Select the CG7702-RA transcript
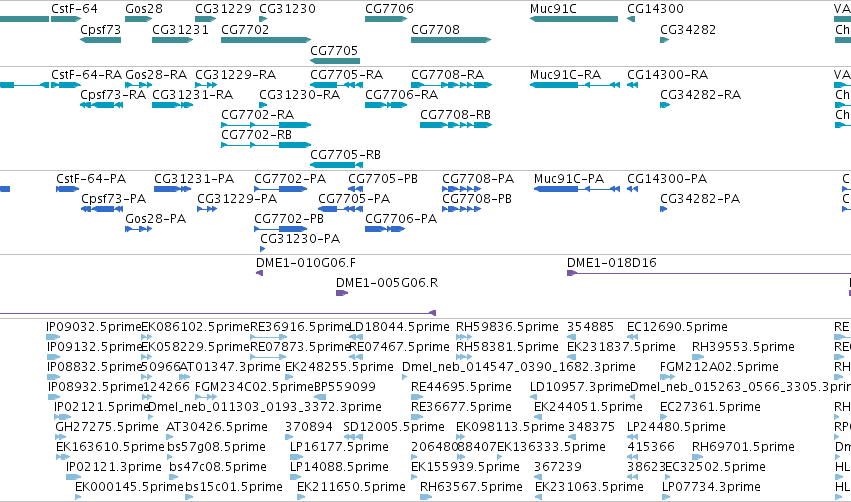 [266, 125]
